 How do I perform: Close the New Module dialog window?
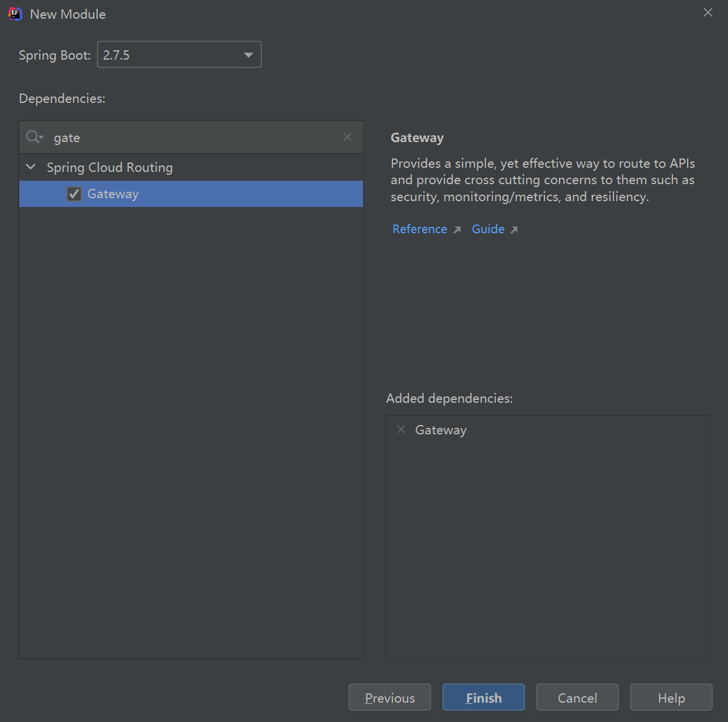[708, 12]
